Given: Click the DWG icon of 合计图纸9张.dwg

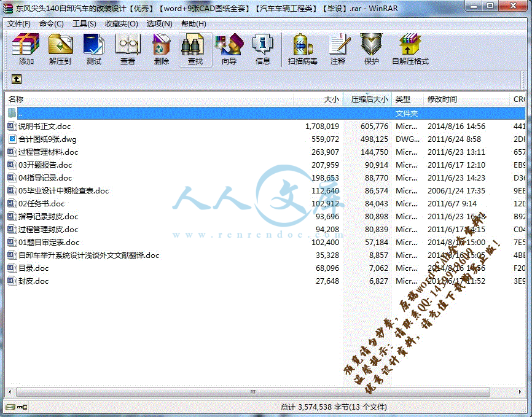Looking at the screenshot, I should (12, 139).
